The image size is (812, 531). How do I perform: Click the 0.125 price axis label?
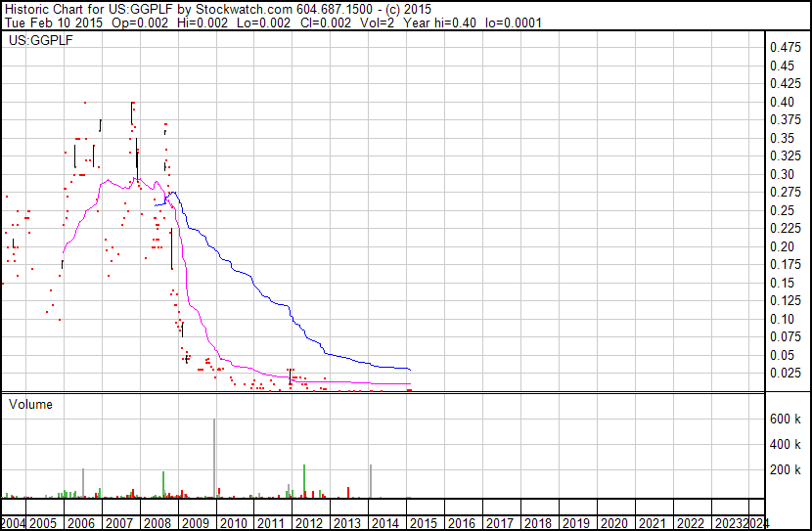tap(786, 300)
